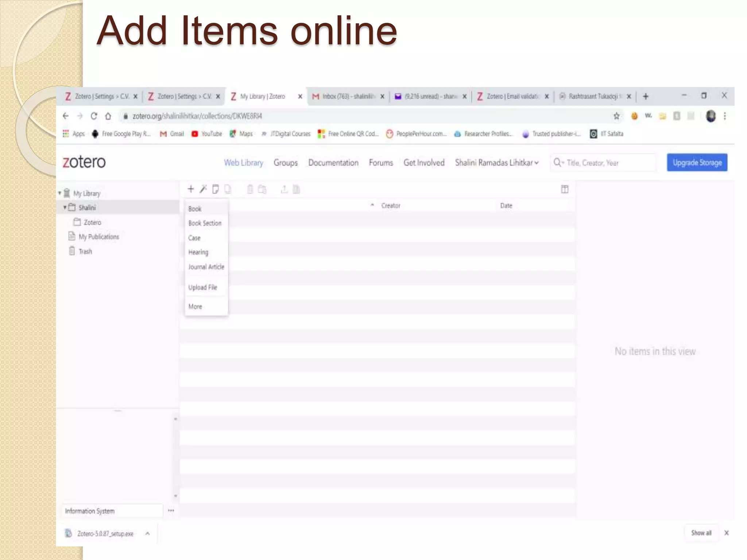Open the Researcher Profiles bookmark
Screen dimensions: 747x560
tap(483, 134)
